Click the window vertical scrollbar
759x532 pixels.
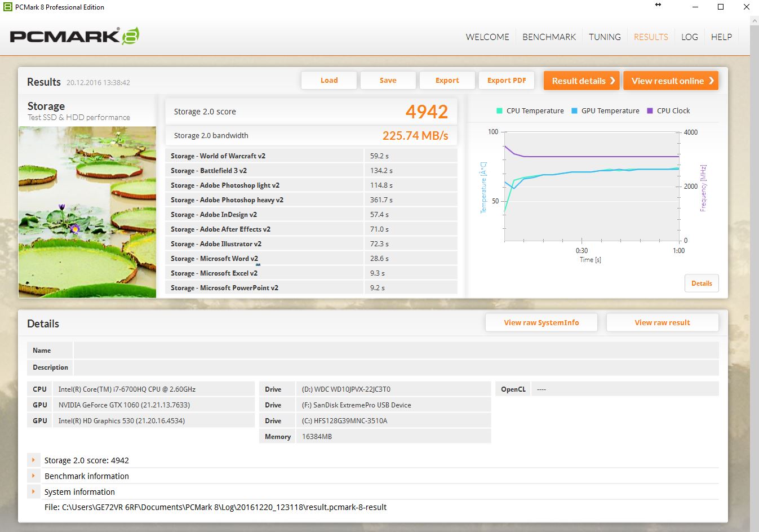tap(754, 273)
